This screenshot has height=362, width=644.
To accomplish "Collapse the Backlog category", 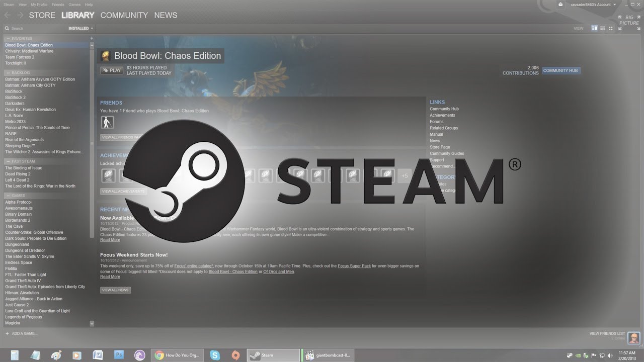I will click(x=8, y=73).
